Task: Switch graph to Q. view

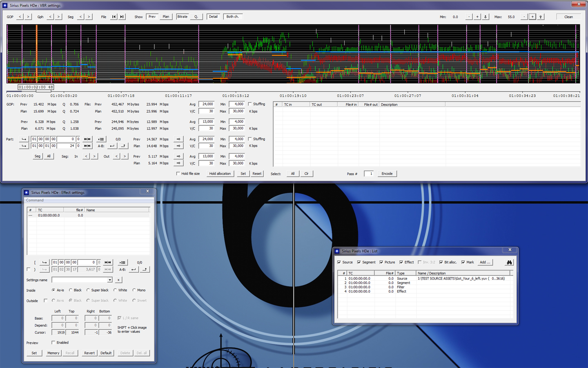Action: [x=196, y=17]
